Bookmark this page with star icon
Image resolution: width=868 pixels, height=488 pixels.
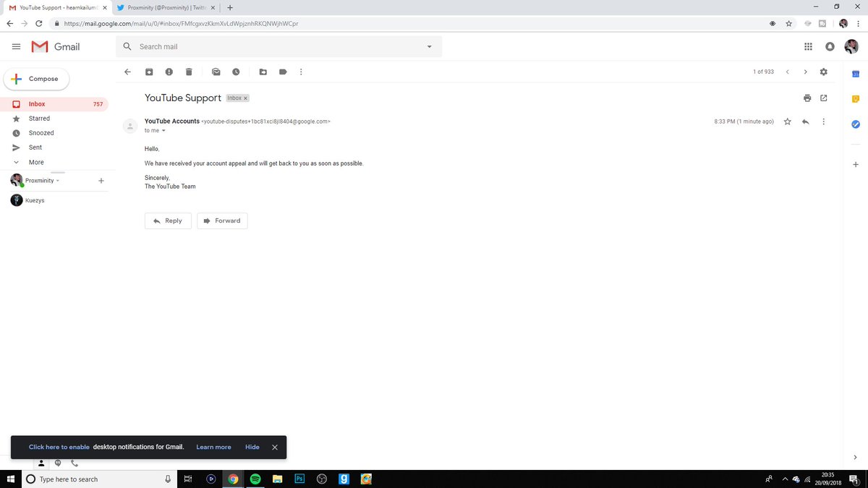pos(788,23)
